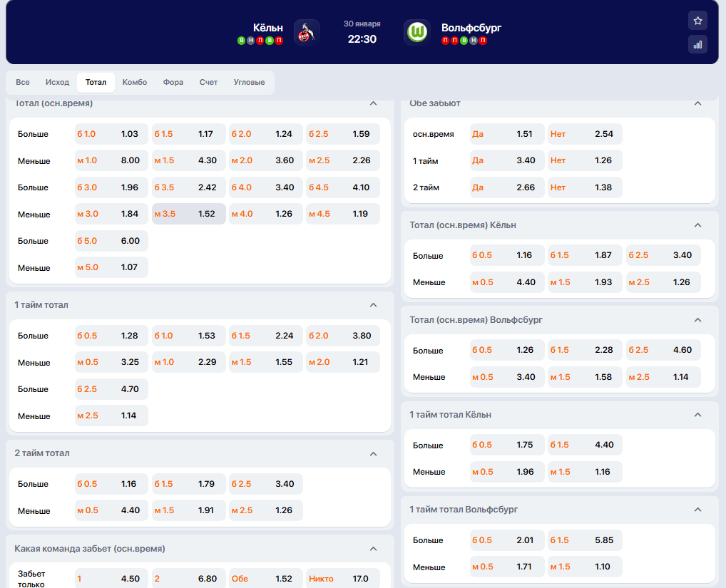Add match to favorites with star icon

[697, 20]
